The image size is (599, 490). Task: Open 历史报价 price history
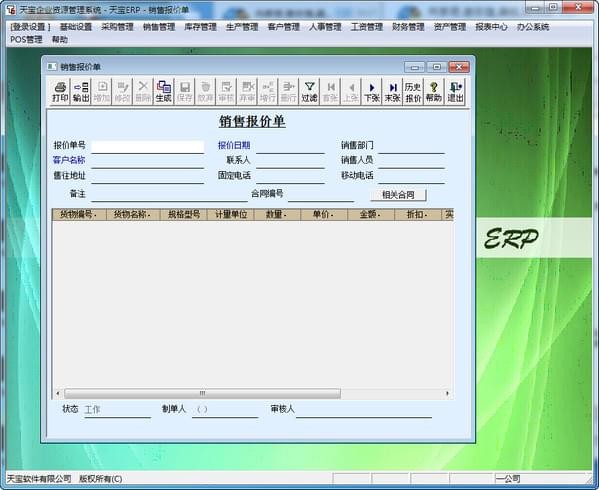(413, 92)
